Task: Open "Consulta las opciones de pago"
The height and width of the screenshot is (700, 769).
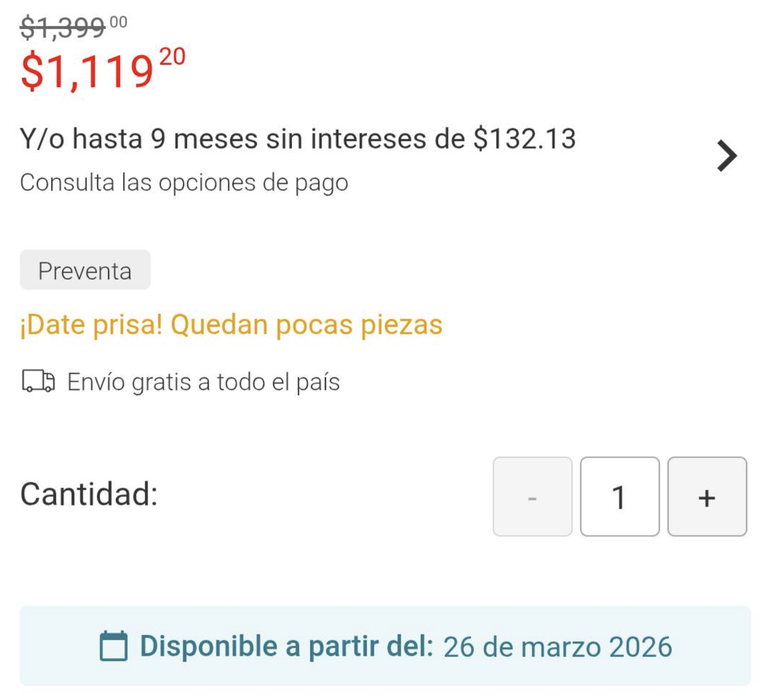Action: 184,183
